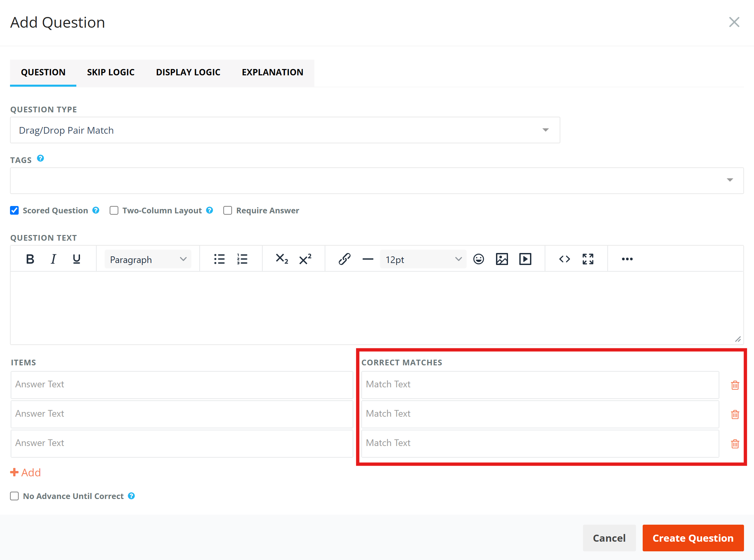The image size is (754, 560).
Task: Click the first Answer Text field
Action: tap(182, 385)
